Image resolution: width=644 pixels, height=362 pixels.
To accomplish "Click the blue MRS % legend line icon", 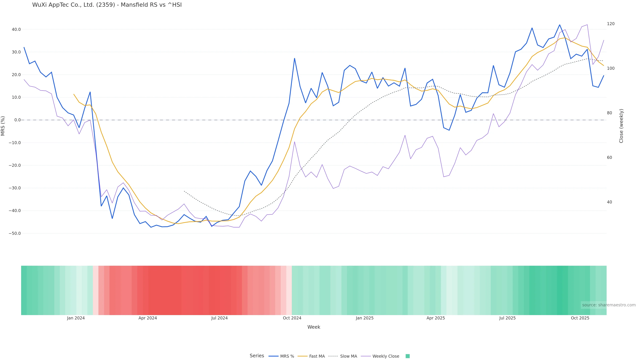I will click(x=273, y=356).
